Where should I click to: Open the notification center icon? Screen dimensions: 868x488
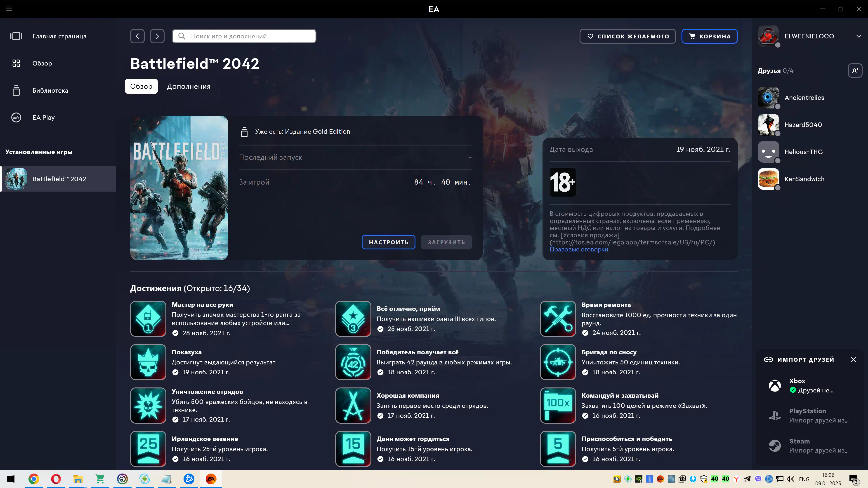point(854,479)
